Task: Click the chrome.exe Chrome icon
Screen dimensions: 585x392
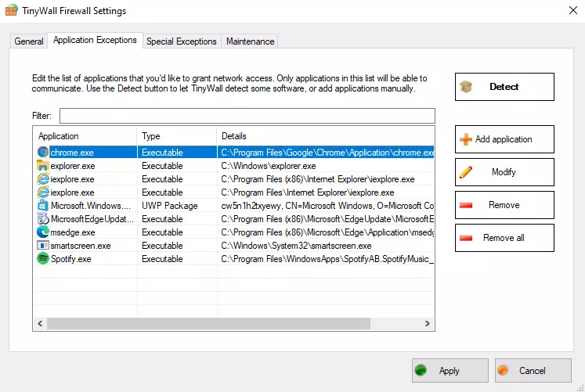Action: [43, 152]
